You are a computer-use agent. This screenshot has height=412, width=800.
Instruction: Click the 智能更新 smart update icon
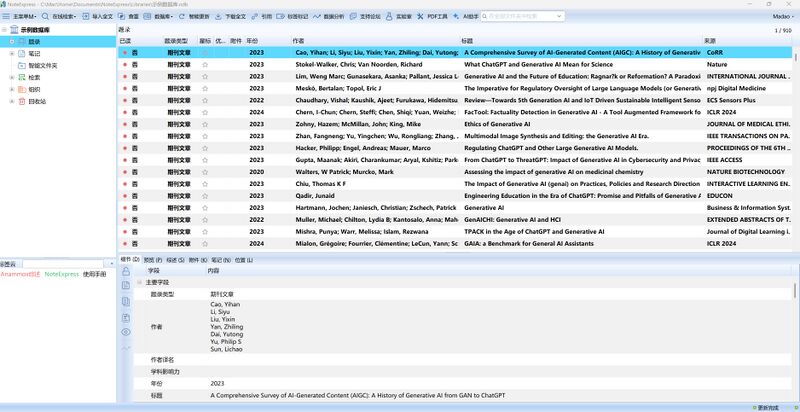181,16
